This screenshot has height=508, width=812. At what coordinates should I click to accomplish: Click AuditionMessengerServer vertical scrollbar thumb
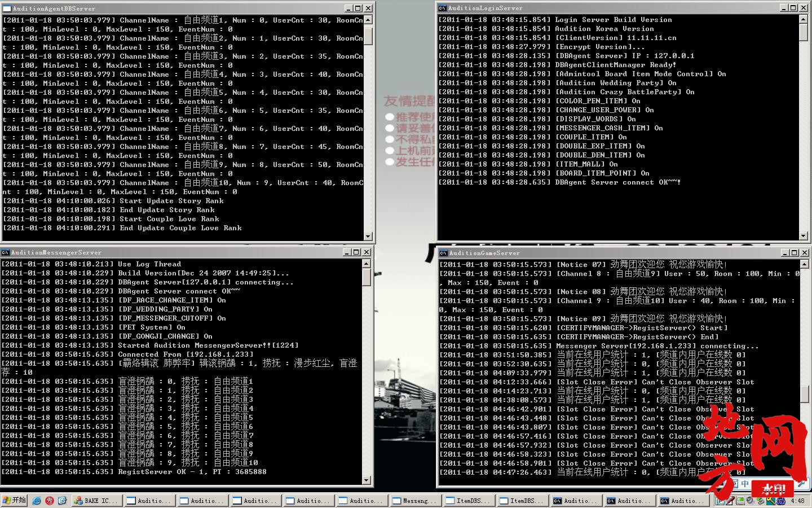coord(367,277)
